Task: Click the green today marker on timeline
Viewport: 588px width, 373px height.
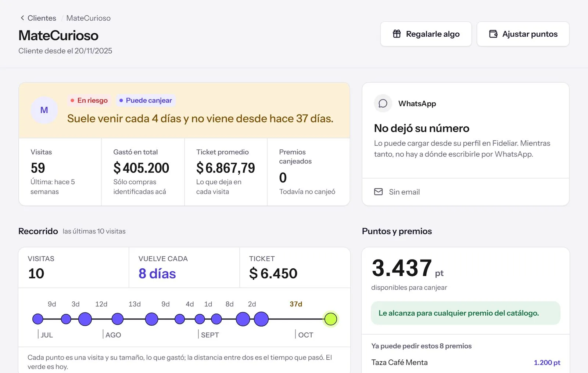Action: [x=331, y=319]
